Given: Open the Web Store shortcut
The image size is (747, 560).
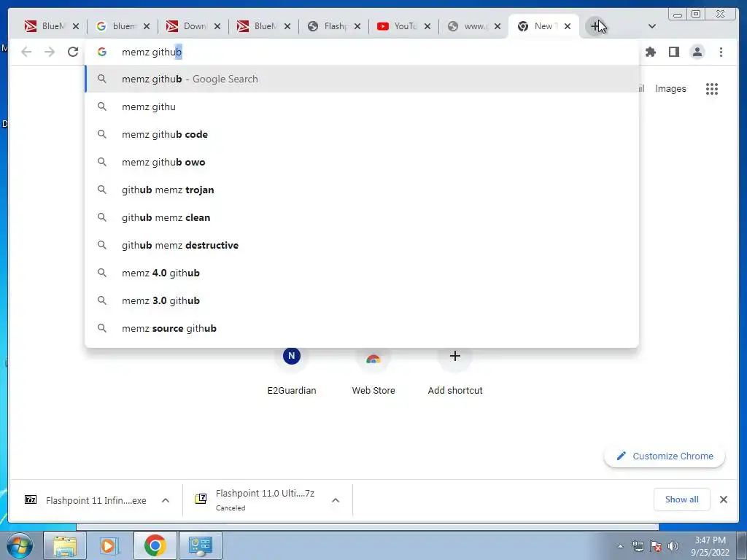Looking at the screenshot, I should (373, 371).
